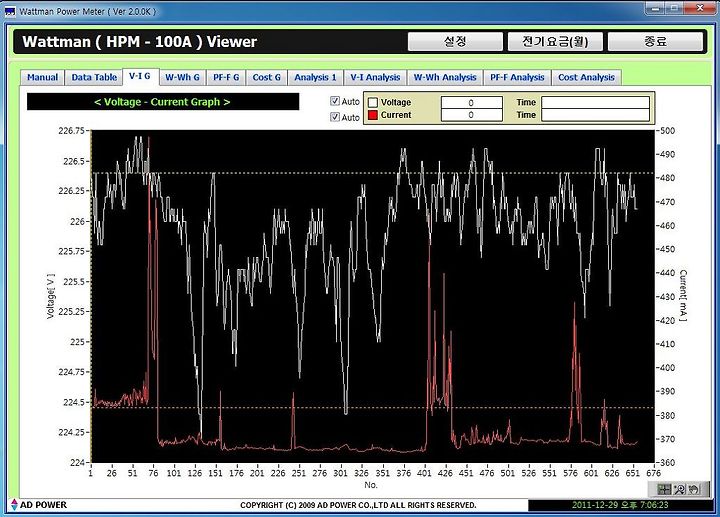Maximize the Wattman Power Meter window

point(674,8)
